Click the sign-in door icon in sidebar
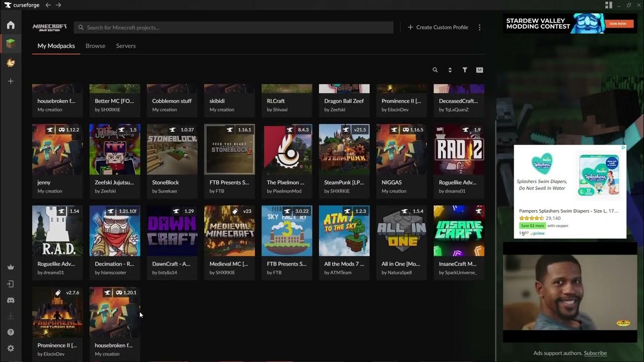The image size is (644, 362). tap(11, 284)
